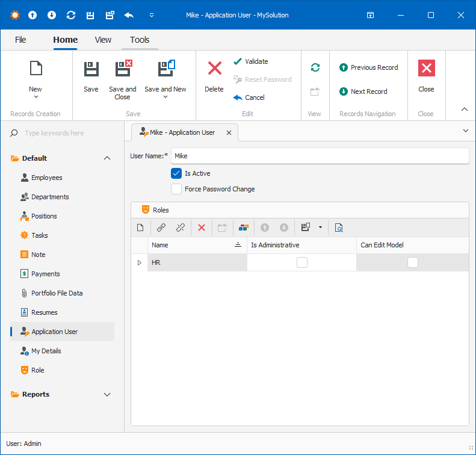This screenshot has height=455, width=476.
Task: Click the green Refresh icon in View group
Action: tap(315, 67)
